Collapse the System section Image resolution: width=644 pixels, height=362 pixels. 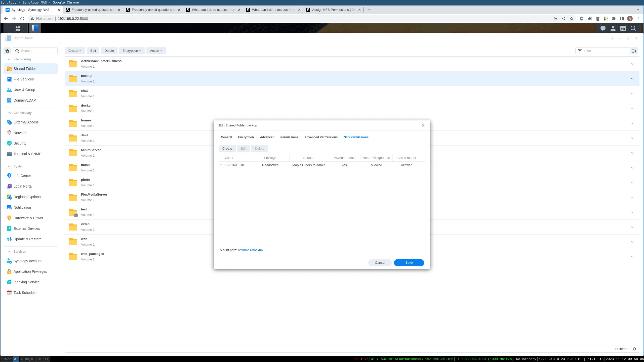pos(9,166)
